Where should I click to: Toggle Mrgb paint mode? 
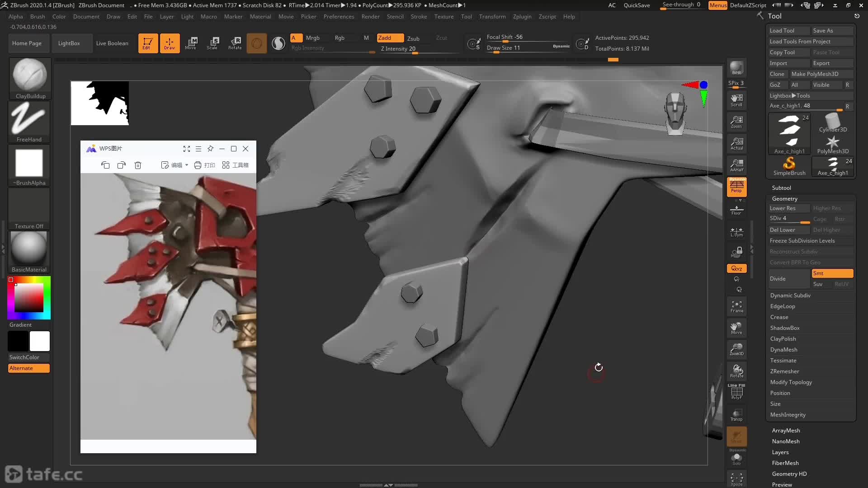pos(313,38)
